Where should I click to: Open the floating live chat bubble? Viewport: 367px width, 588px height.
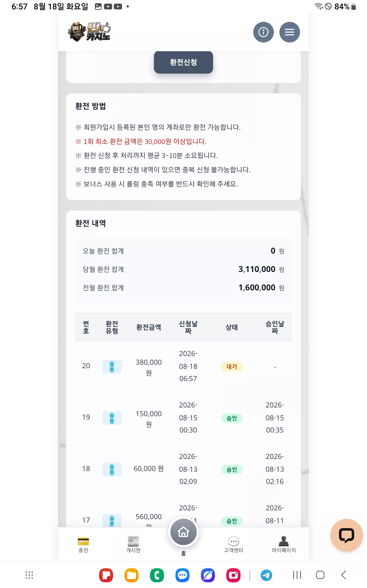pyautogui.click(x=346, y=535)
